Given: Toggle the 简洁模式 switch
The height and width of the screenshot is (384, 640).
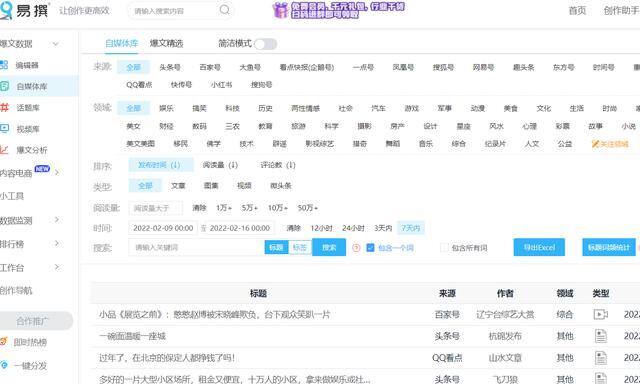Looking at the screenshot, I should click(x=265, y=44).
